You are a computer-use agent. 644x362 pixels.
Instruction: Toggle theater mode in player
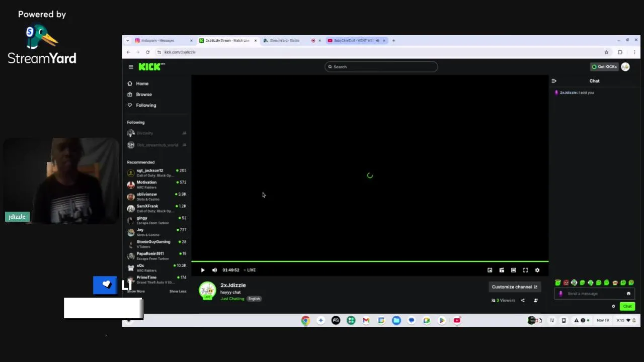click(513, 270)
